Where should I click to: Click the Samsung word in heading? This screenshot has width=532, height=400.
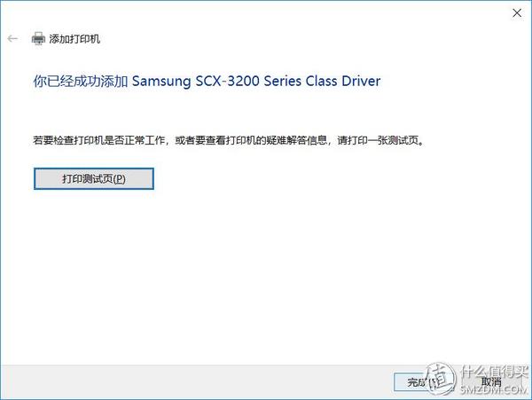pos(161,82)
